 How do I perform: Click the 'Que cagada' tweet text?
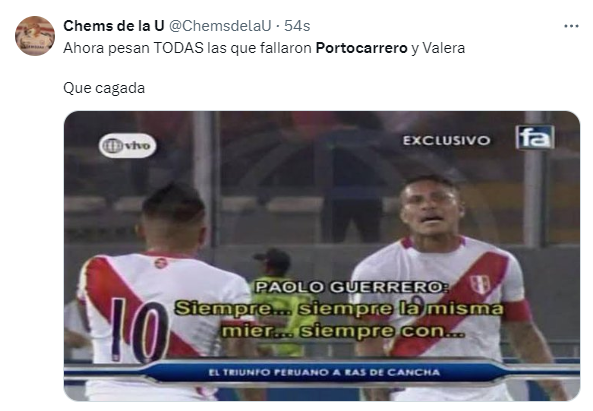click(104, 88)
